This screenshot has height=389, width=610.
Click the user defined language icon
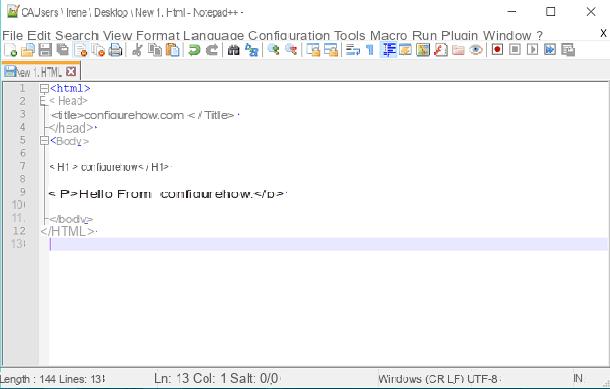coord(405,50)
